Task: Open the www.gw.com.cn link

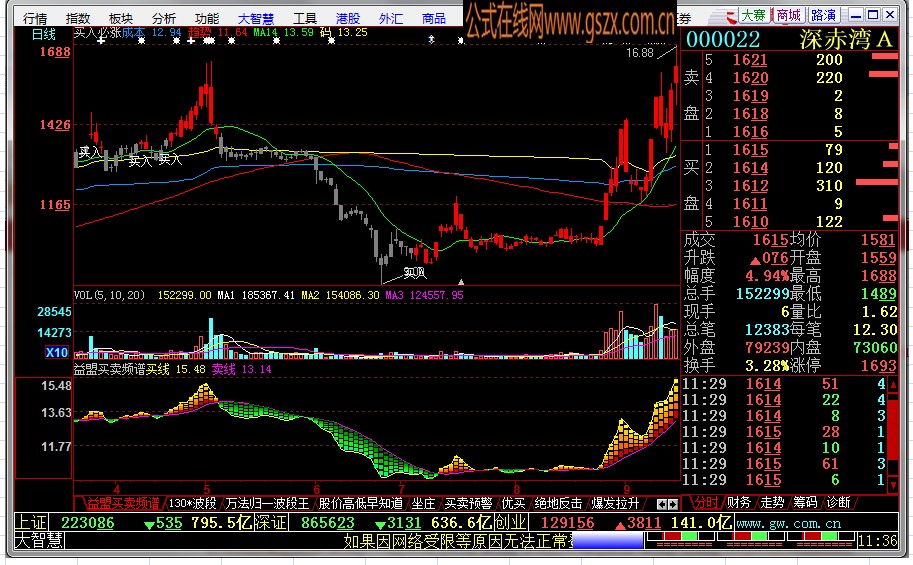Action: (788, 524)
